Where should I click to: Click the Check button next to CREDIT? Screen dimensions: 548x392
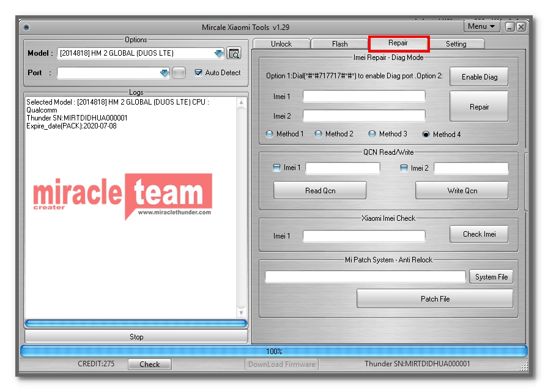[x=150, y=364]
